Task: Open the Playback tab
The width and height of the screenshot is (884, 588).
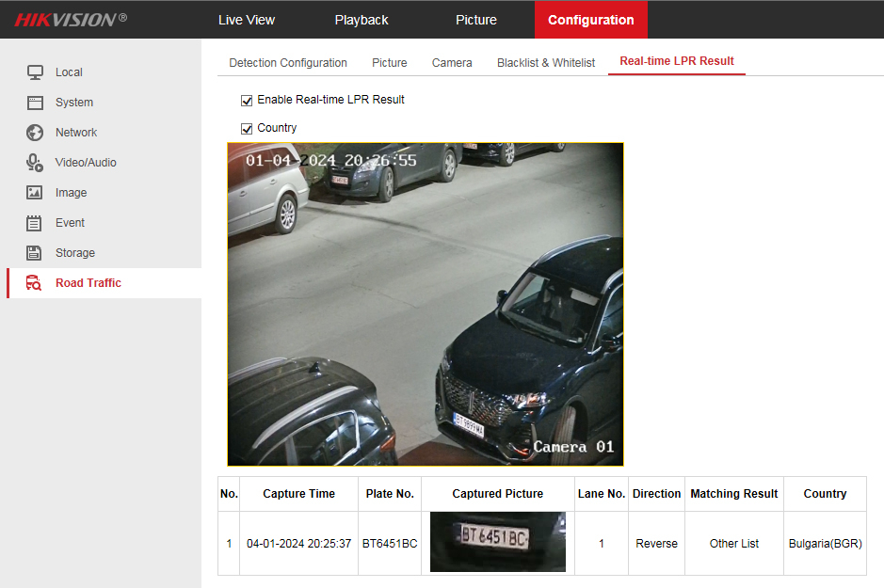Action: (362, 20)
